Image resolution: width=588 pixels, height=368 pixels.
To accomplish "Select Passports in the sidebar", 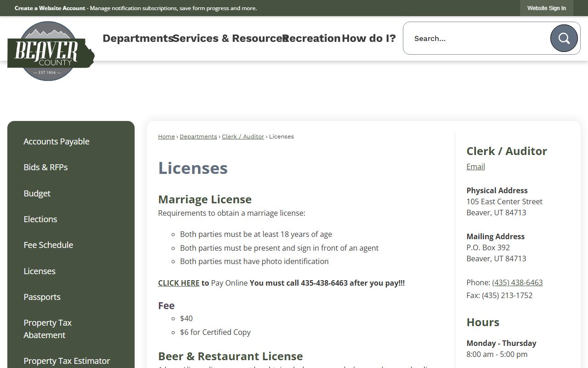I will [x=42, y=297].
